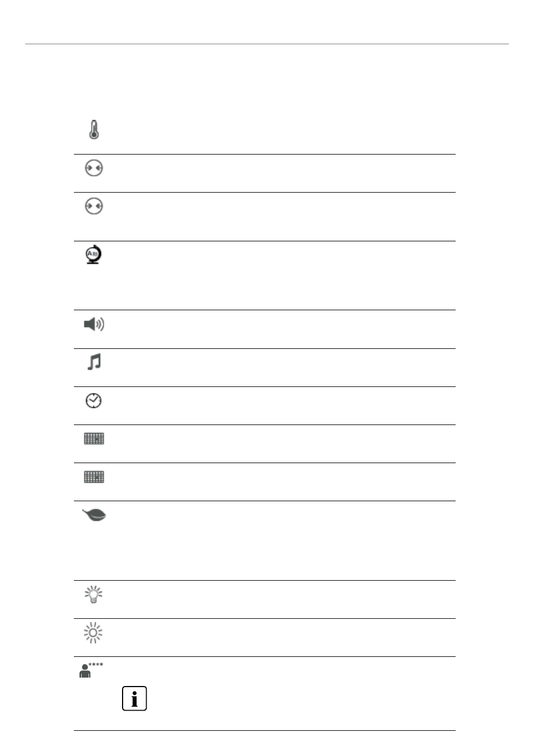Select the globe language icon
This screenshot has height=756, width=534.
[93, 254]
